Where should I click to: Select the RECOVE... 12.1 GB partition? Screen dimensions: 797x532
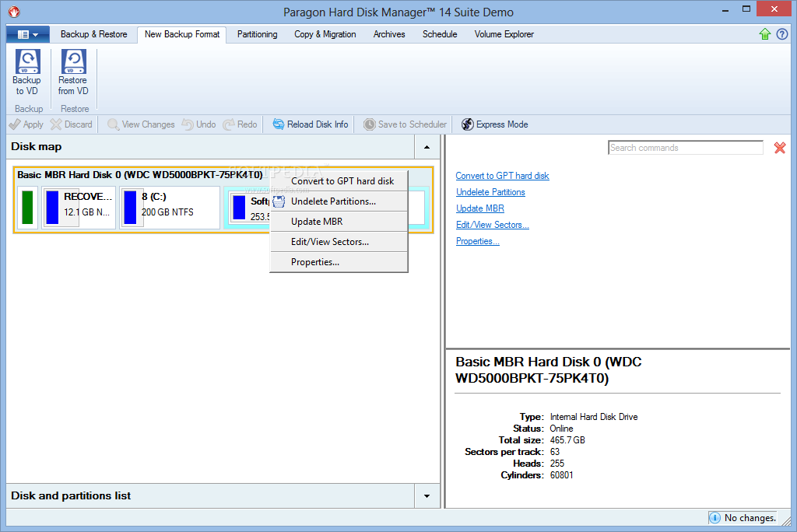(79, 208)
